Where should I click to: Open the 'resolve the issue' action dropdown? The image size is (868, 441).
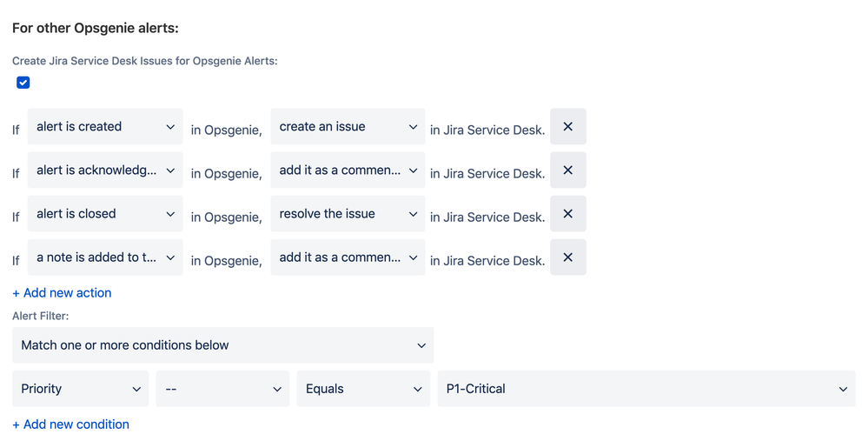click(x=348, y=214)
